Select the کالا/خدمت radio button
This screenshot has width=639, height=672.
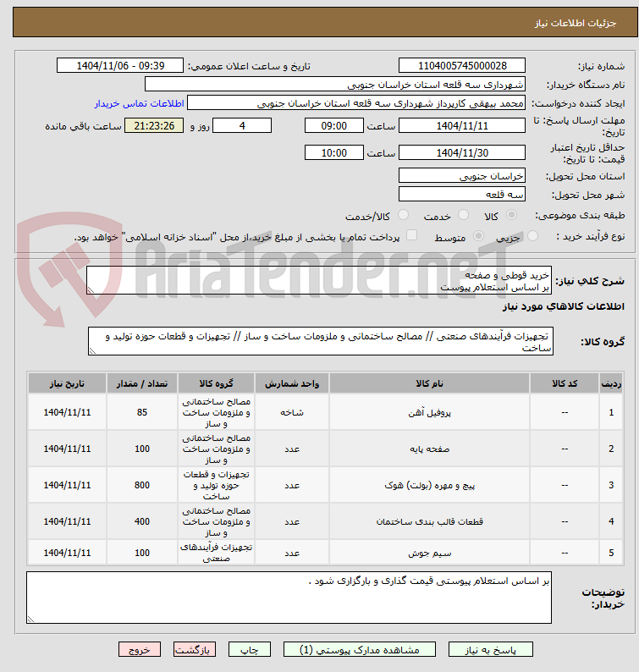(403, 215)
